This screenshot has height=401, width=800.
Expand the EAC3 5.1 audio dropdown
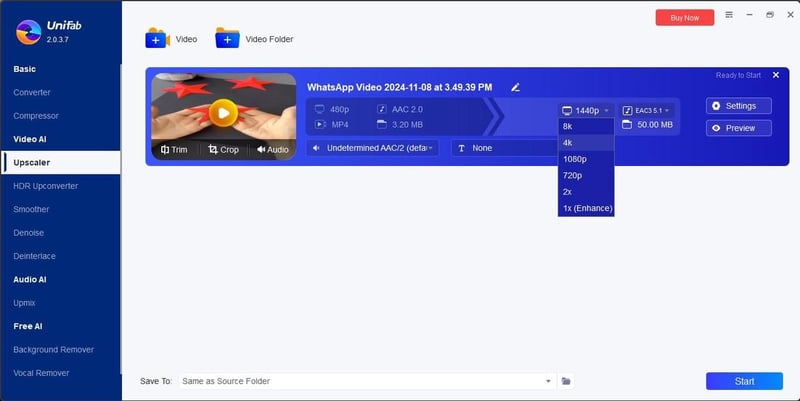click(646, 110)
